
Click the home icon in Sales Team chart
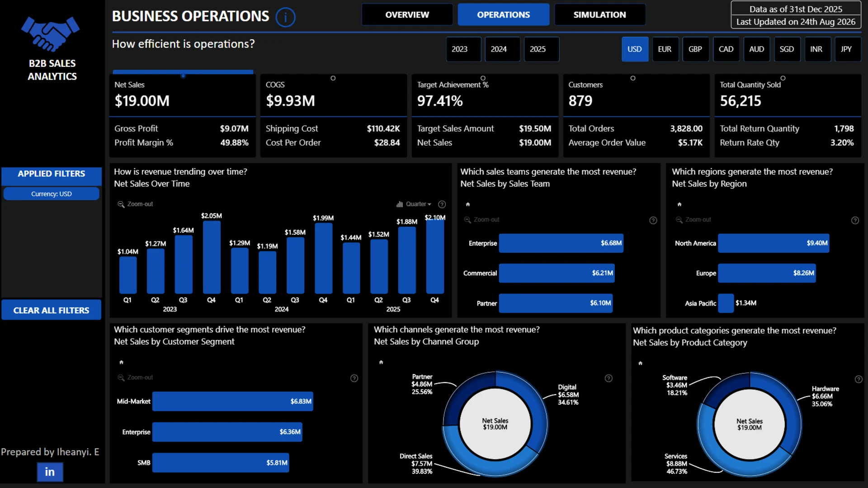tap(468, 204)
